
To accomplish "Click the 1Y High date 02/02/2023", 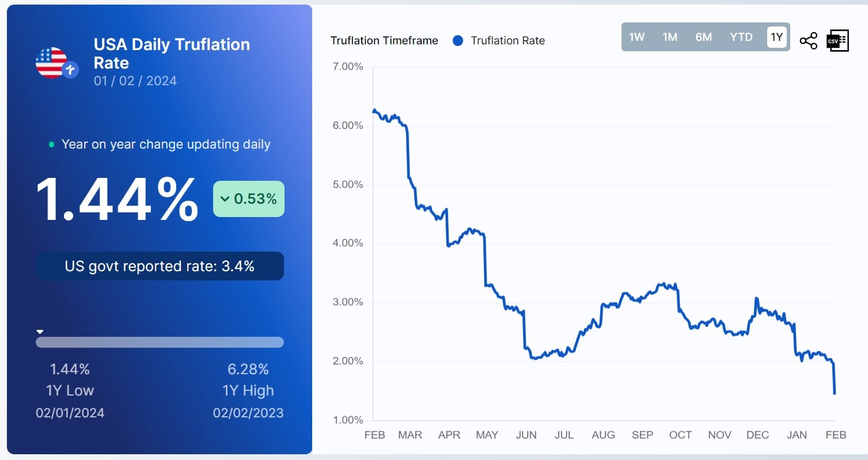I will pyautogui.click(x=248, y=413).
